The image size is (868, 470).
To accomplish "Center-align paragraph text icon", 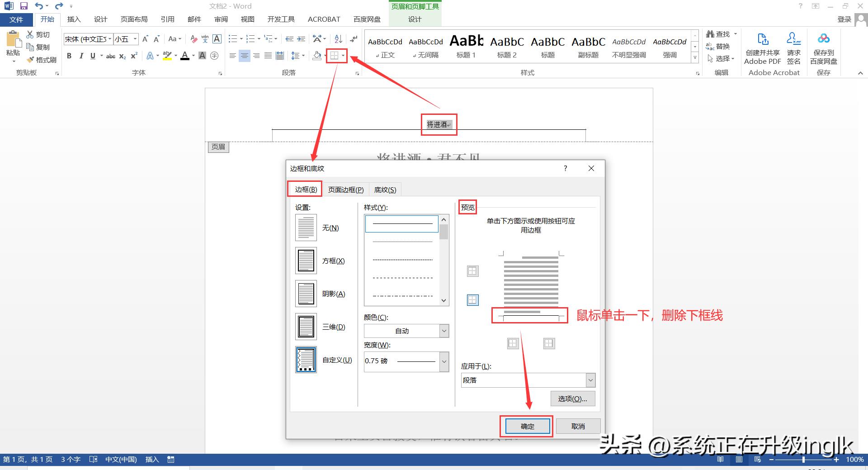I will [244, 56].
